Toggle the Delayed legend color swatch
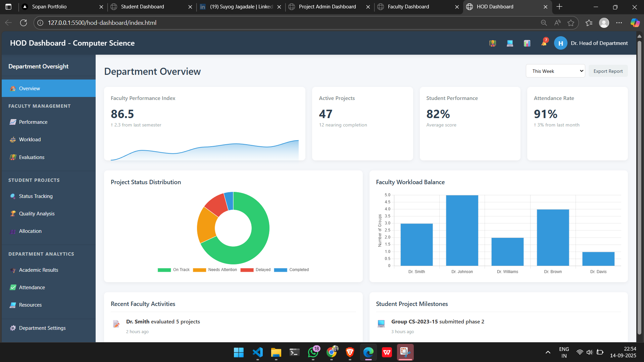 pos(247,270)
